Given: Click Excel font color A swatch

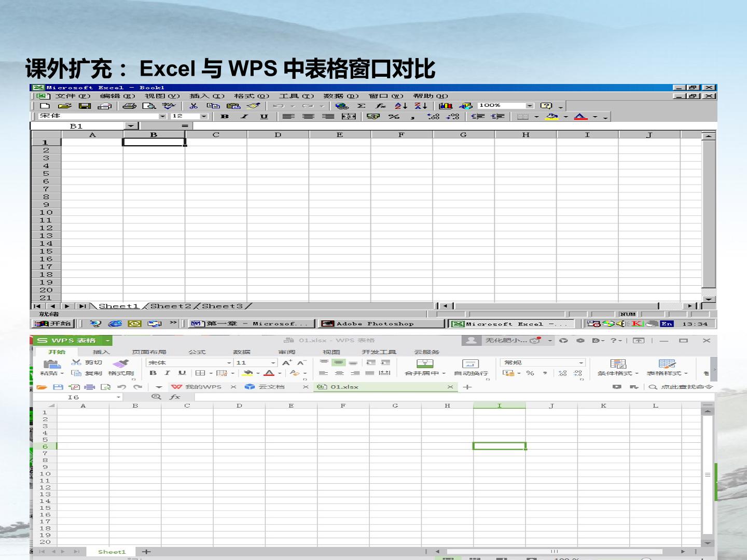Looking at the screenshot, I should point(580,116).
